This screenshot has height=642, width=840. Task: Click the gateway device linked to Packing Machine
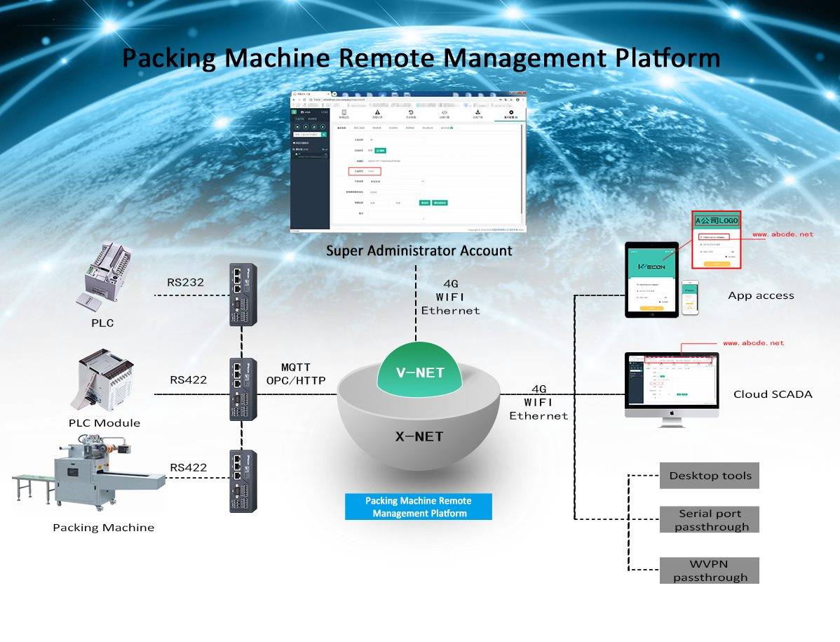point(243,481)
